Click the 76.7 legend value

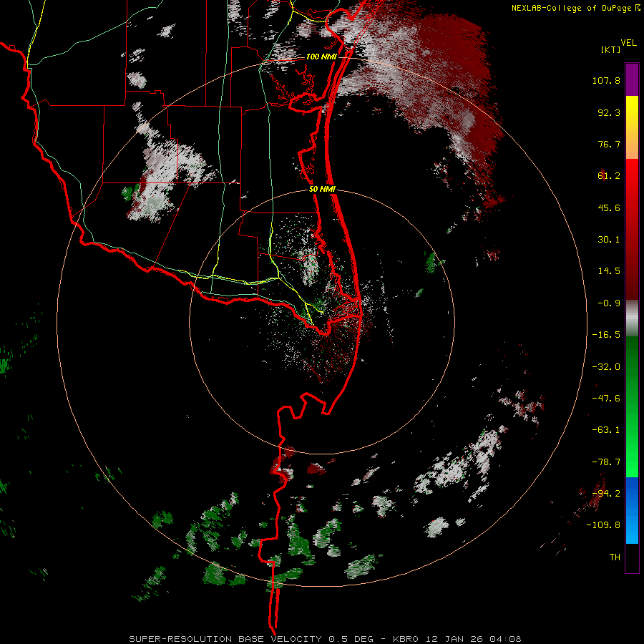(609, 144)
